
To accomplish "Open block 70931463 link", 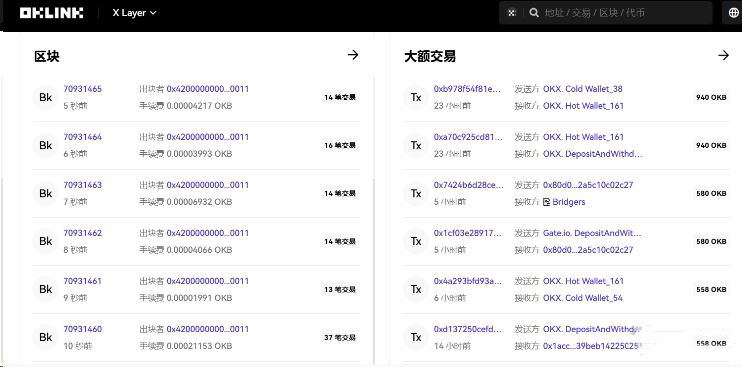I will 83,184.
